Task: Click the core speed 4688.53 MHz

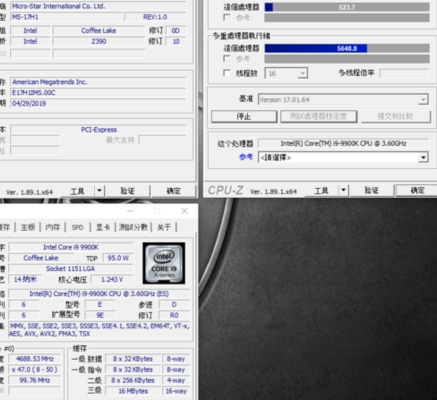Action: (x=35, y=359)
